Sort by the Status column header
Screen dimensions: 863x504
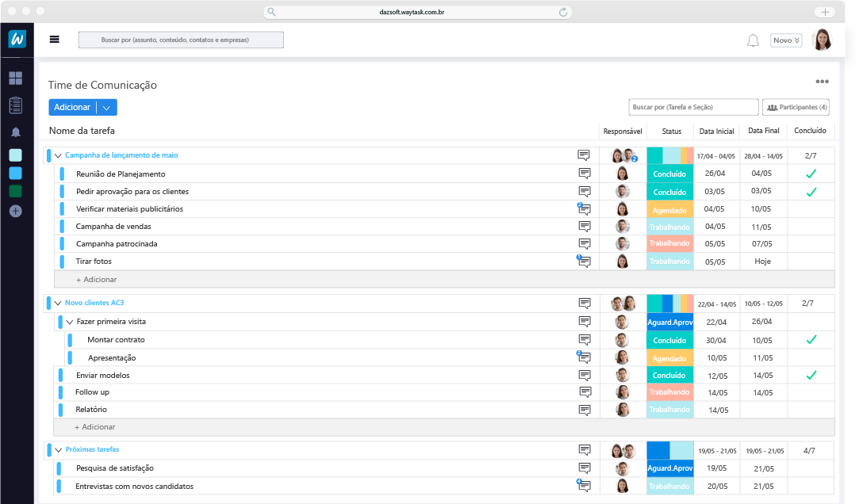point(671,132)
